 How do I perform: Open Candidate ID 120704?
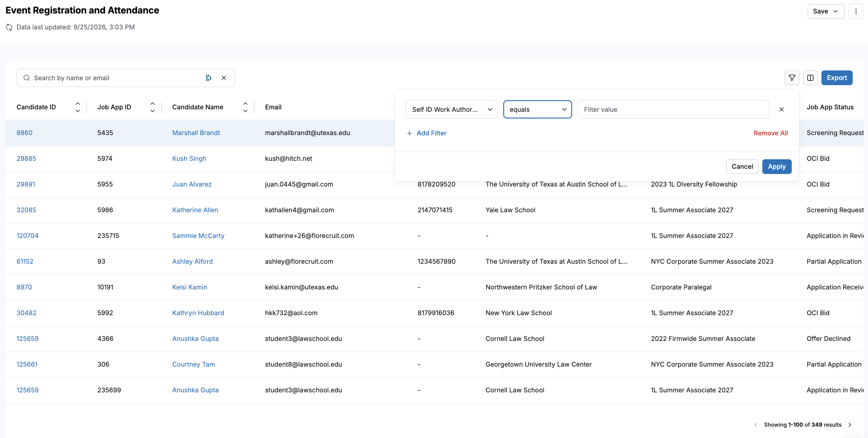coord(28,236)
